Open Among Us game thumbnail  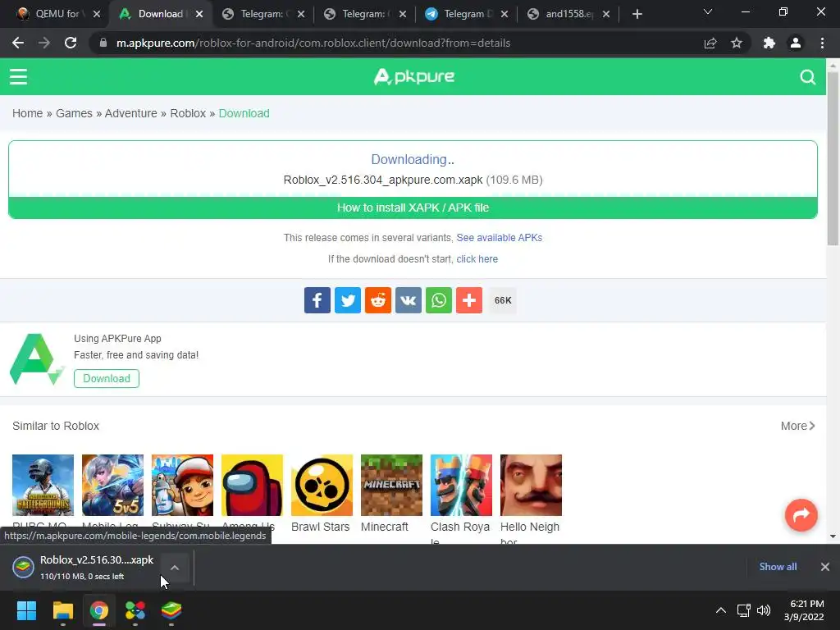(252, 486)
